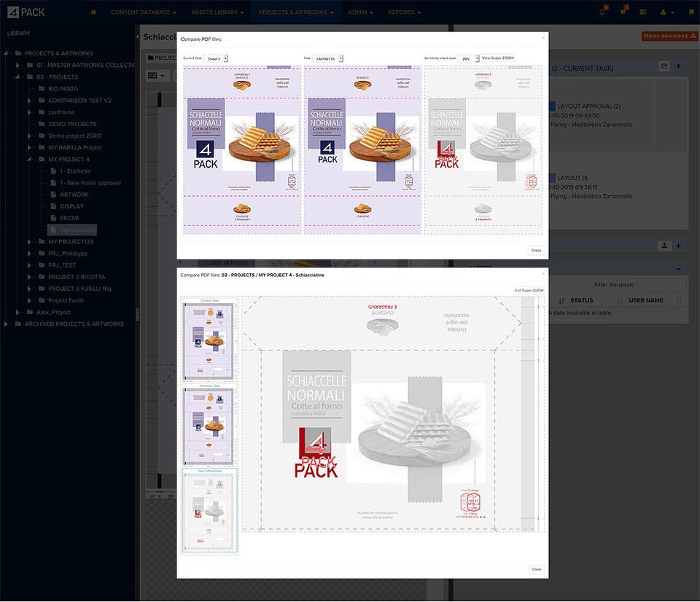The image size is (700, 602).
Task: Select the Task Differences thumbnail in Super ZOOM
Action: pos(209,511)
